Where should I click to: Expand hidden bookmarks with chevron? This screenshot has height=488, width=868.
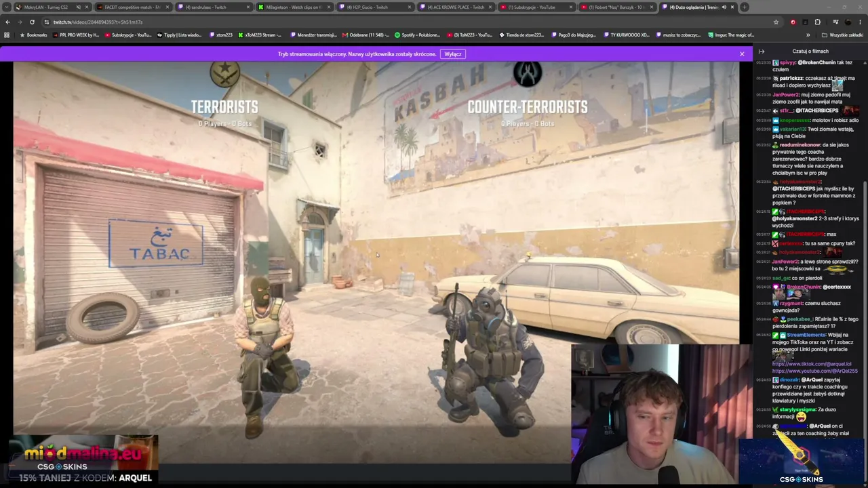coord(808,35)
